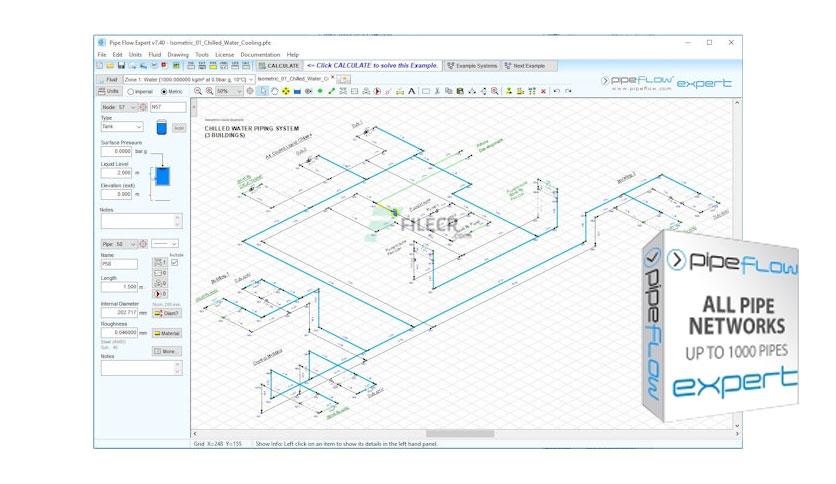Open the Units menu
The image size is (836, 484).
tap(135, 54)
